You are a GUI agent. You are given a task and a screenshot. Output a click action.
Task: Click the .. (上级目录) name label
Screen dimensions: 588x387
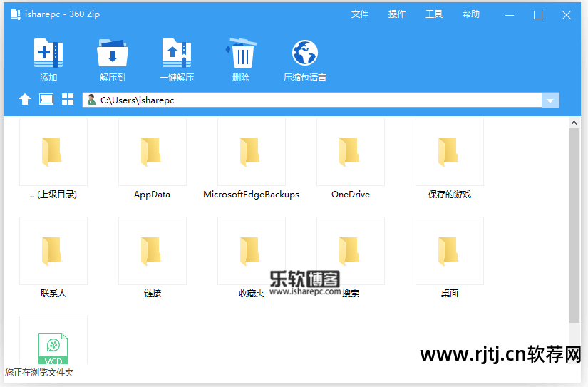pyautogui.click(x=53, y=195)
